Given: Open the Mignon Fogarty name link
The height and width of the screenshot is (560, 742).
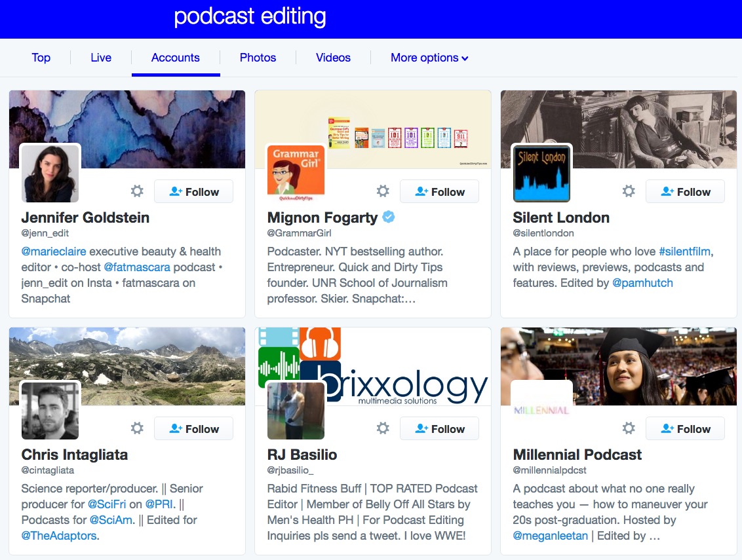Looking at the screenshot, I should click(322, 217).
